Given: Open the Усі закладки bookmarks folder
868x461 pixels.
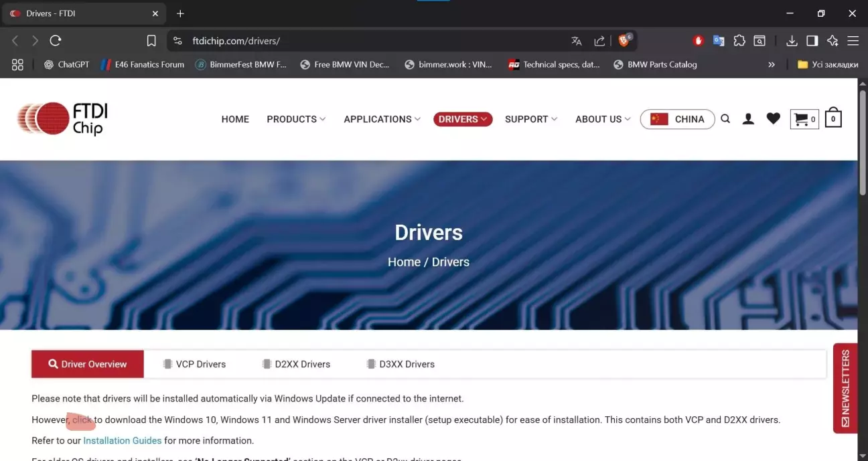Looking at the screenshot, I should [x=828, y=65].
